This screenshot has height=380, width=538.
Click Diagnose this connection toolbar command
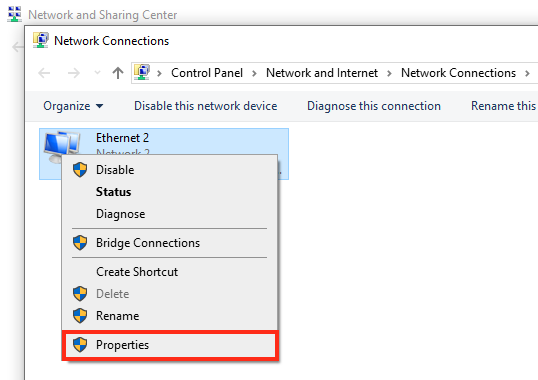click(x=374, y=106)
